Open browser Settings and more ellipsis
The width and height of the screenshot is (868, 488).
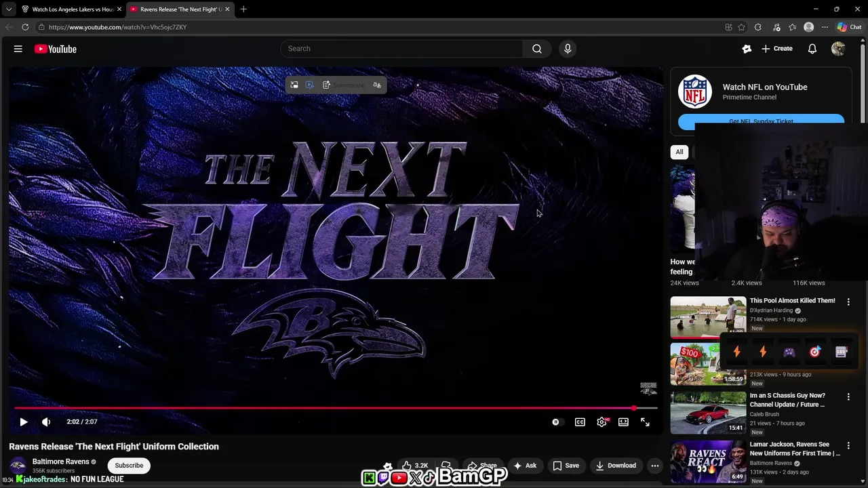(825, 27)
